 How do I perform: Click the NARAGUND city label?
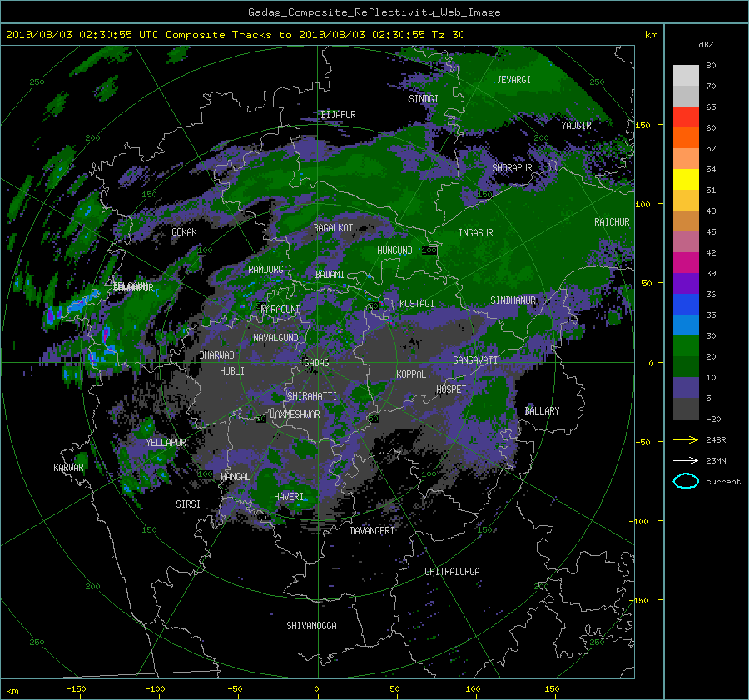281,310
